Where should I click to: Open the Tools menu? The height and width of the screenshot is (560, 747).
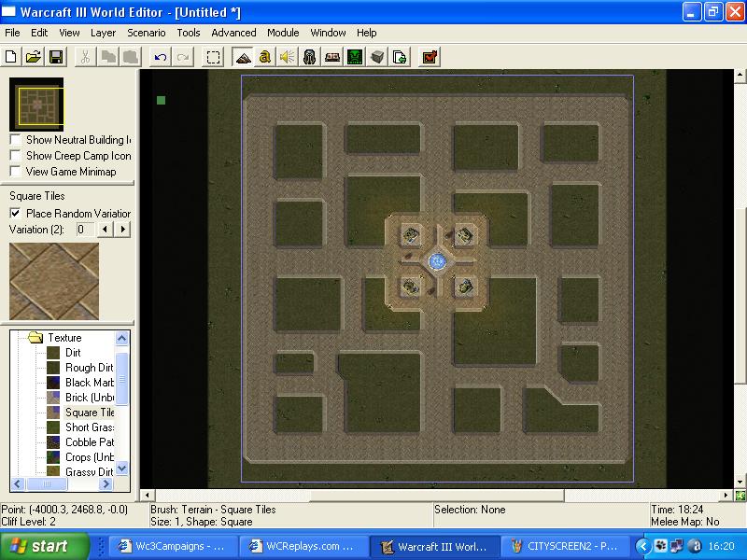[189, 33]
